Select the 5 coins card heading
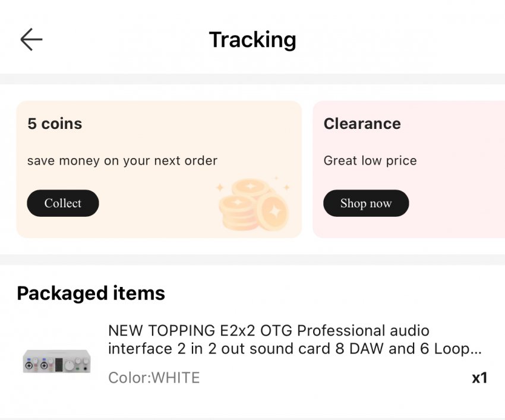This screenshot has width=505, height=420. click(55, 124)
